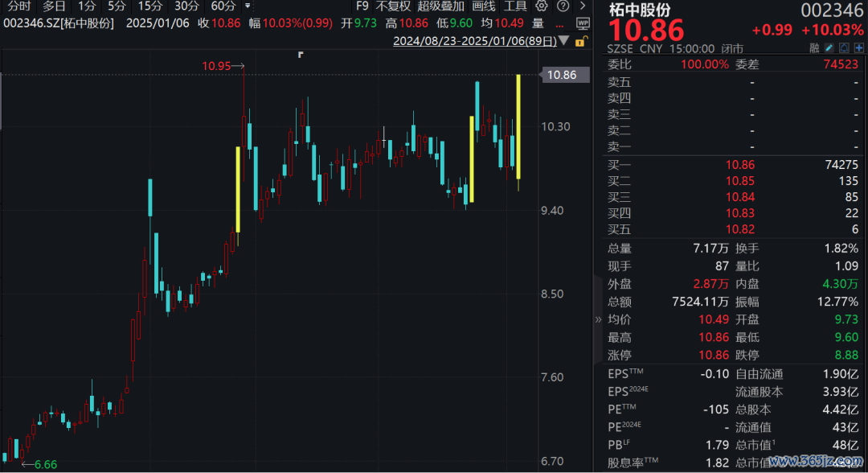Screen dimensions: 868x473
Task: Click stock code 002346 in quote panel
Action: click(x=832, y=10)
